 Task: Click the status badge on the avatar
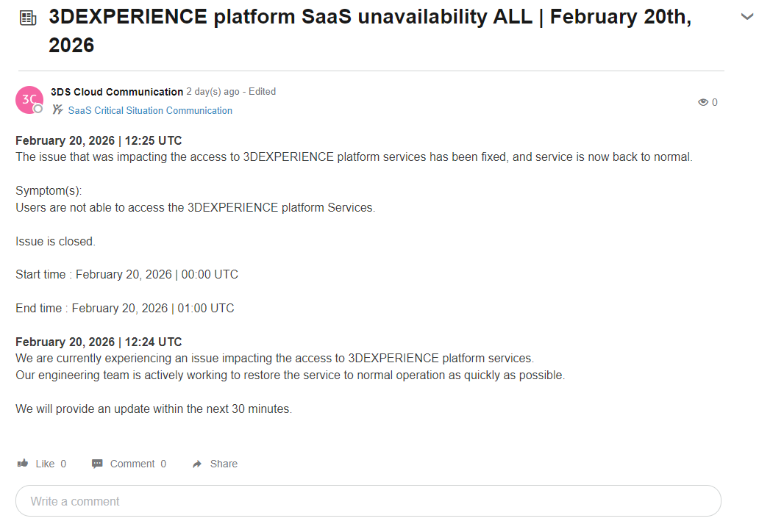point(39,109)
